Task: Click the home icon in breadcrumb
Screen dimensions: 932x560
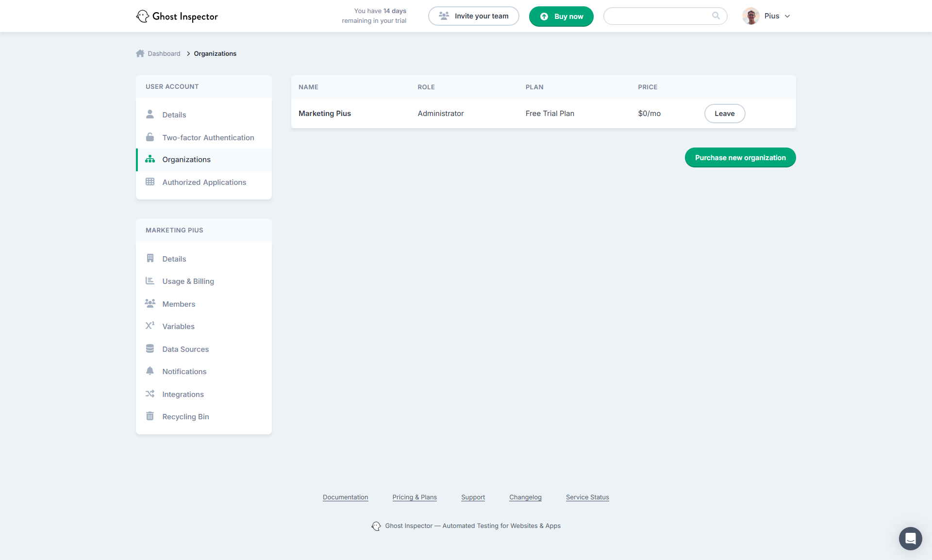Action: (140, 53)
